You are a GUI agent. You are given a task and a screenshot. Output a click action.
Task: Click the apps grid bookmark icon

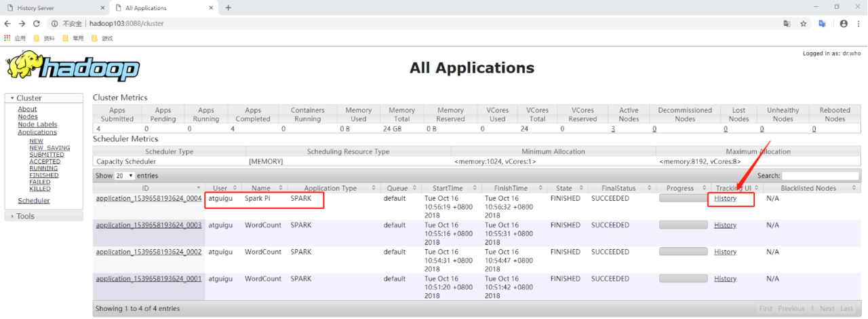click(x=7, y=38)
